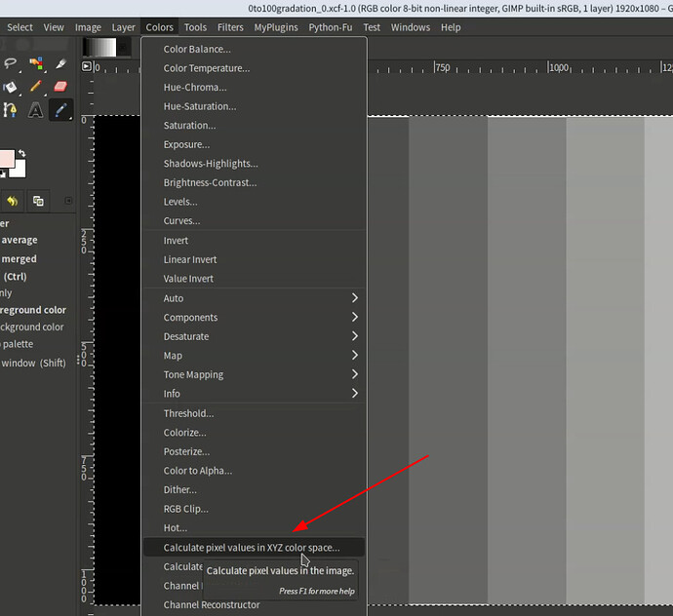Image resolution: width=673 pixels, height=616 pixels.
Task: Choose Brightness-Contrast... menu entry
Action: pyautogui.click(x=255, y=182)
